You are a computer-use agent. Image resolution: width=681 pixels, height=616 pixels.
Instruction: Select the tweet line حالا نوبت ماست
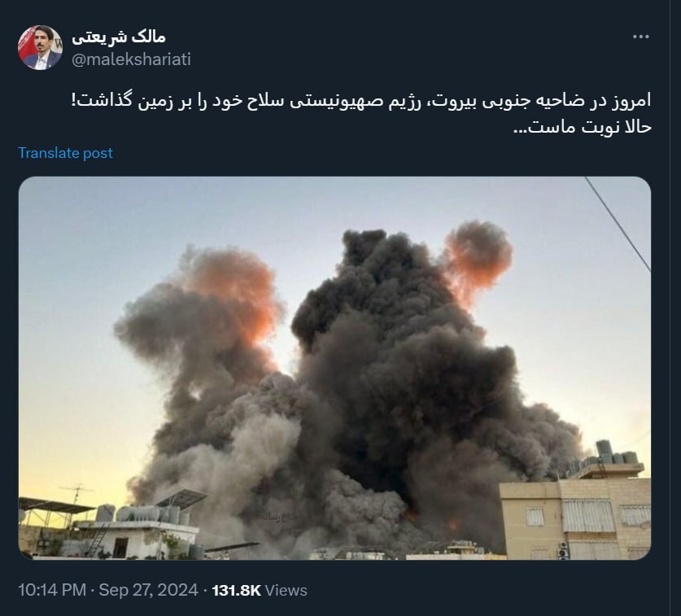pyautogui.click(x=582, y=127)
